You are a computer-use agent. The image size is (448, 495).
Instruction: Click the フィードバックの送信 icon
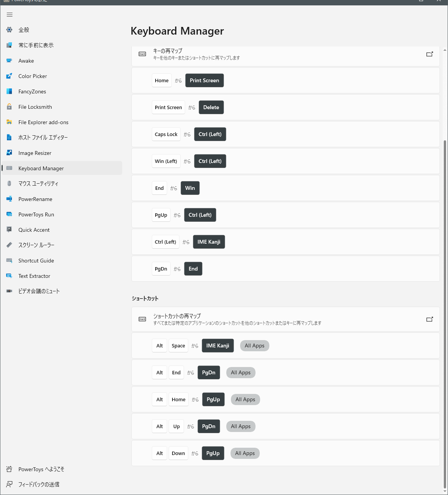(x=9, y=484)
